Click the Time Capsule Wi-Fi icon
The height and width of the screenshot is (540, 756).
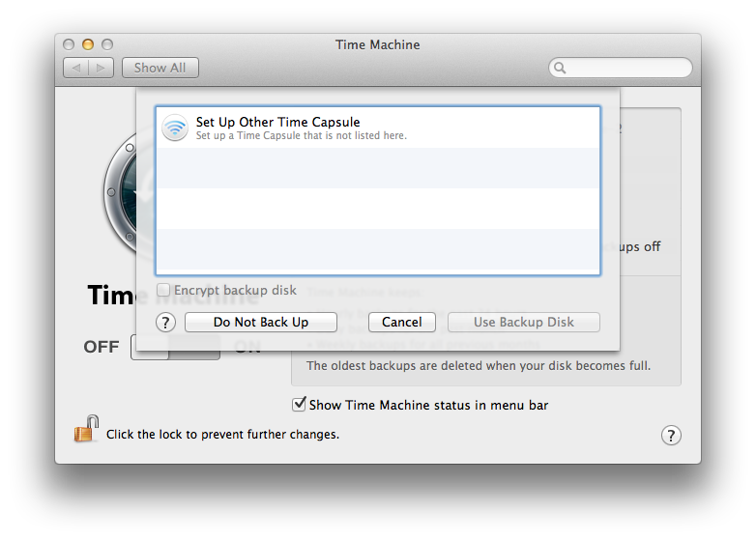coord(175,128)
